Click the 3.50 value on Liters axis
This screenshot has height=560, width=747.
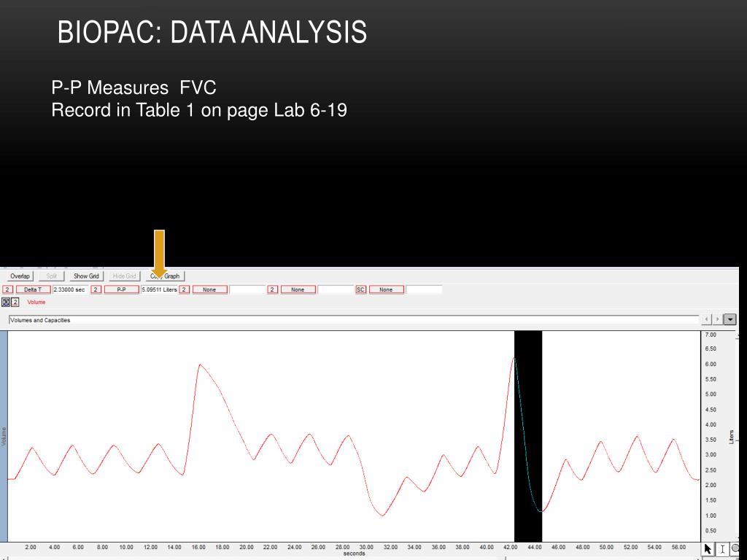coord(711,440)
